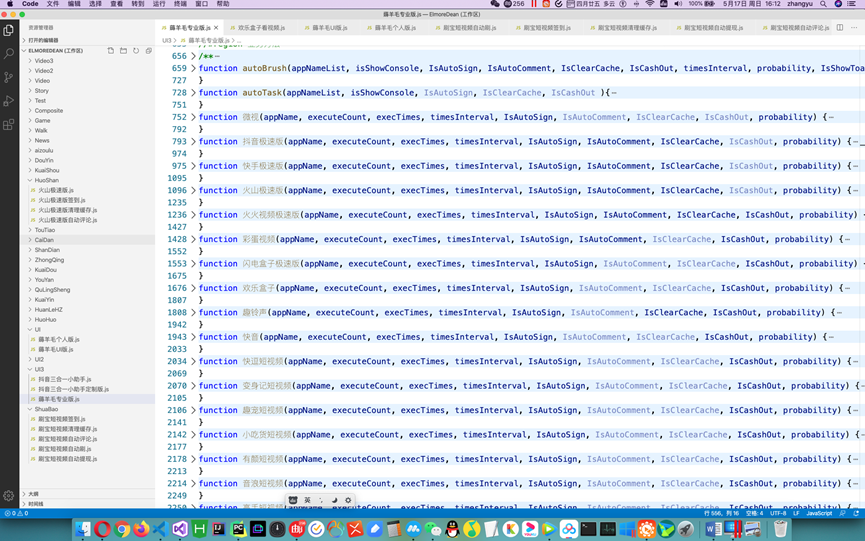The width and height of the screenshot is (865, 541).
Task: Open Microsoft Word from the dock
Action: pos(713,529)
